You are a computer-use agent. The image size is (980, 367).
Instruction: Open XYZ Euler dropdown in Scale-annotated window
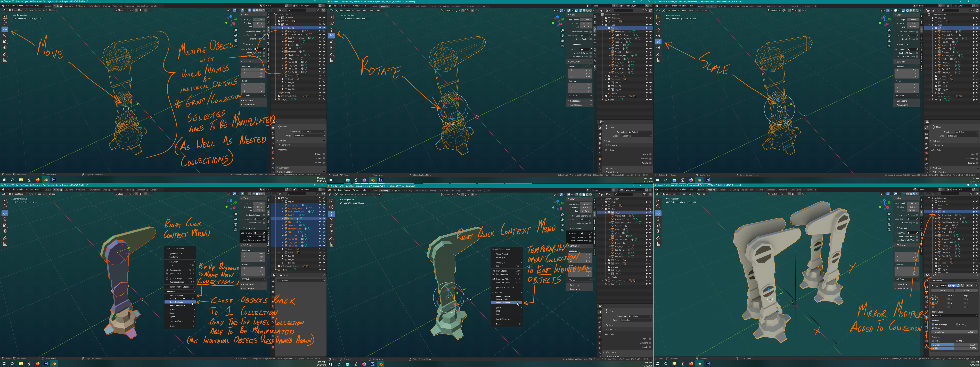[x=906, y=95]
